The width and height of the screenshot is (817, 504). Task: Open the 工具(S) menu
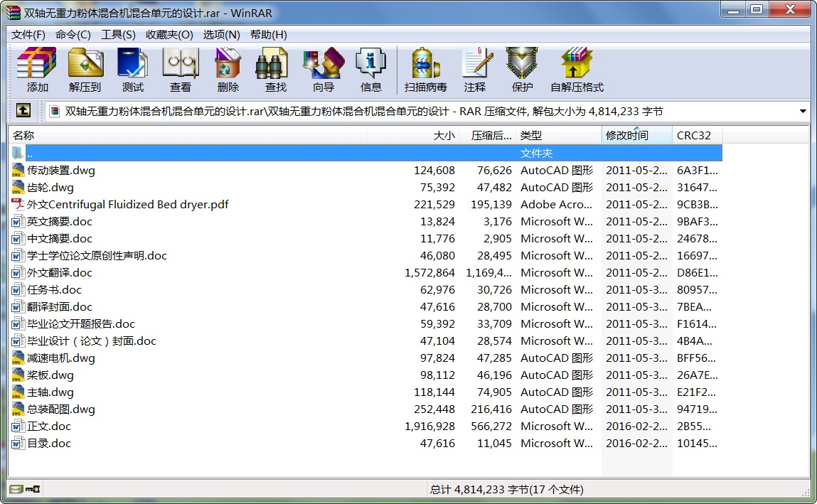click(118, 35)
